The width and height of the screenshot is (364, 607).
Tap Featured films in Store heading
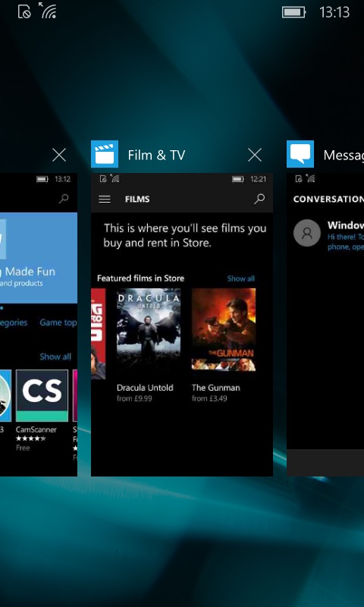point(140,278)
